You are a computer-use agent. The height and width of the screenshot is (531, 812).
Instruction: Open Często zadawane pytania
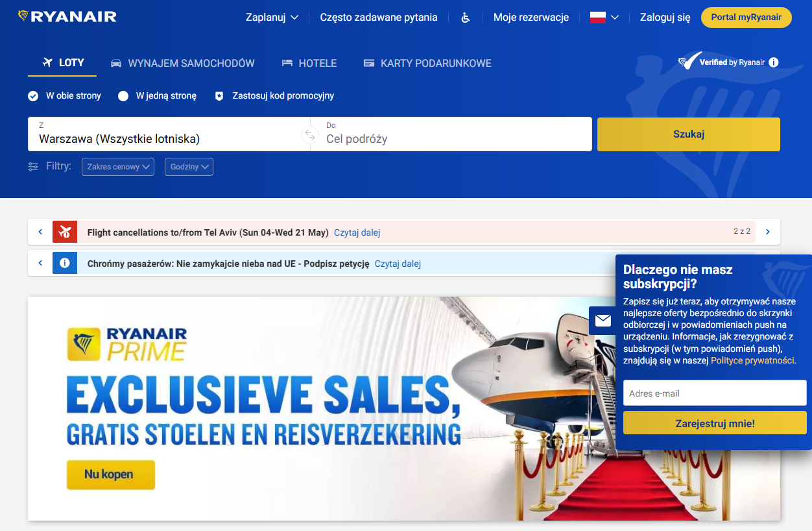tap(379, 18)
